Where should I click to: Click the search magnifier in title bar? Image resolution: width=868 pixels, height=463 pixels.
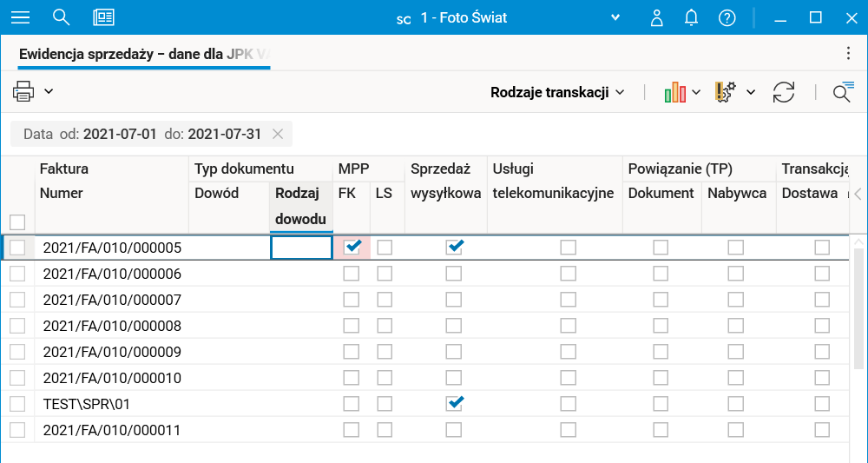tap(61, 17)
